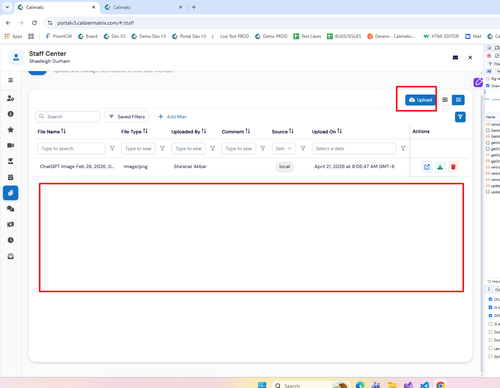
Task: Open the Demo Dev V3 bookmark
Action: pos(149,36)
